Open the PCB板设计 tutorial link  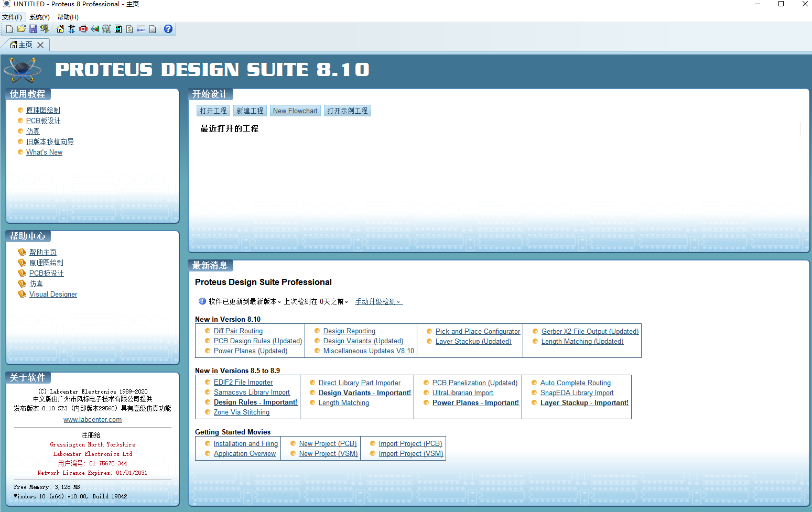tap(43, 121)
